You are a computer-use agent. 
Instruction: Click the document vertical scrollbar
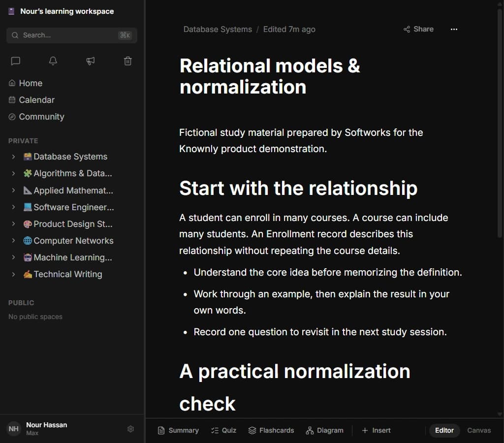(x=500, y=124)
